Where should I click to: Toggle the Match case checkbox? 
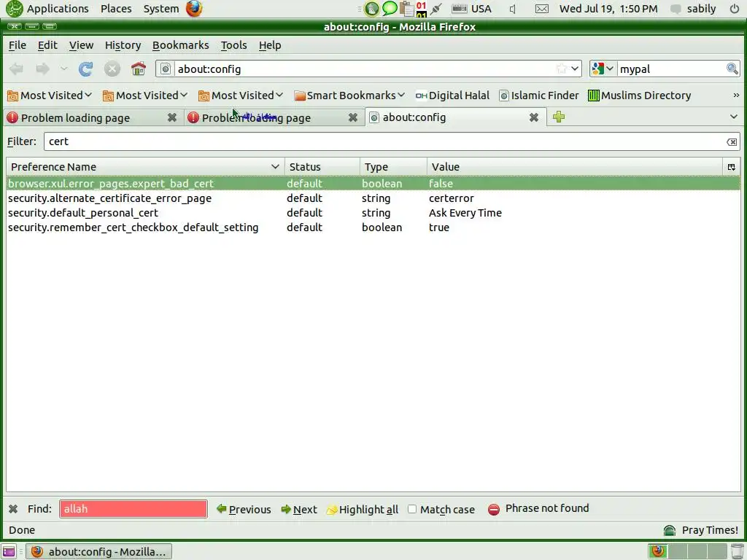tap(412, 509)
